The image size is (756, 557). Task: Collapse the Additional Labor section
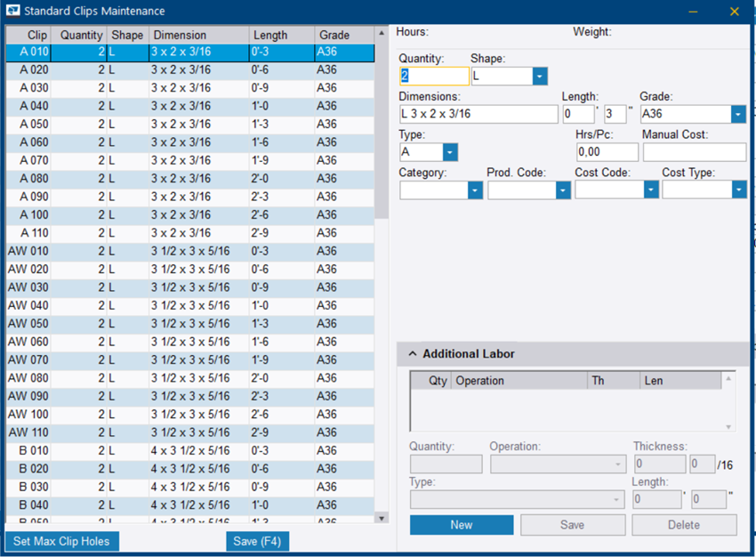413,354
